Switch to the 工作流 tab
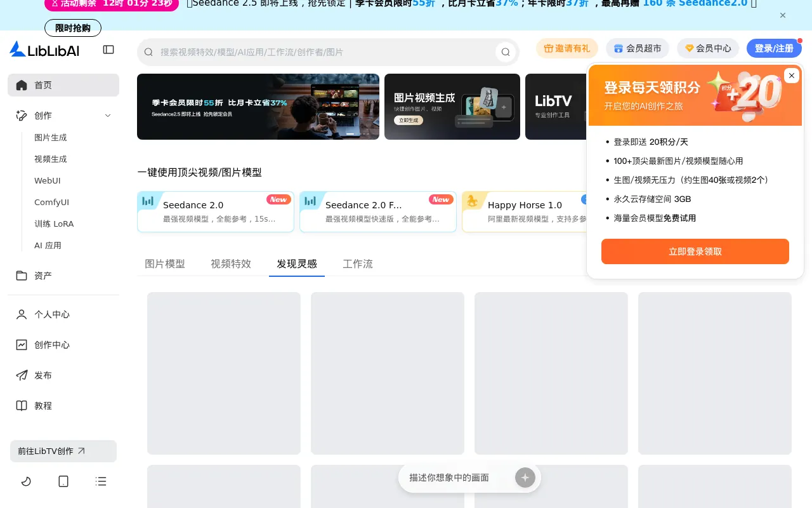This screenshot has height=508, width=812. pyautogui.click(x=358, y=264)
